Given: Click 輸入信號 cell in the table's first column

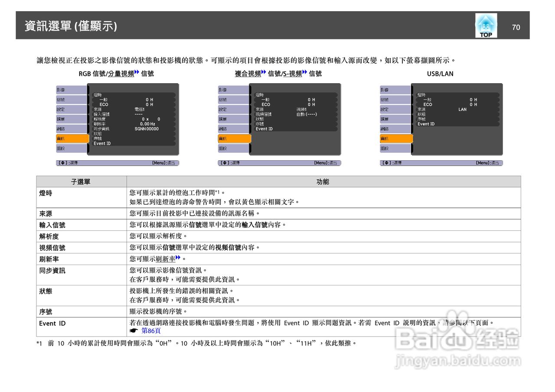Looking at the screenshot, I should coord(82,225).
